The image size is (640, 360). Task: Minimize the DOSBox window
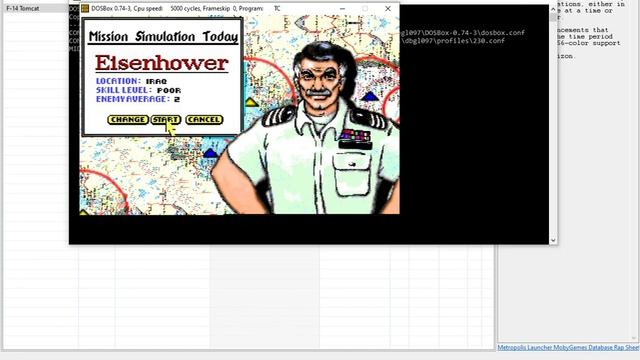pos(342,9)
